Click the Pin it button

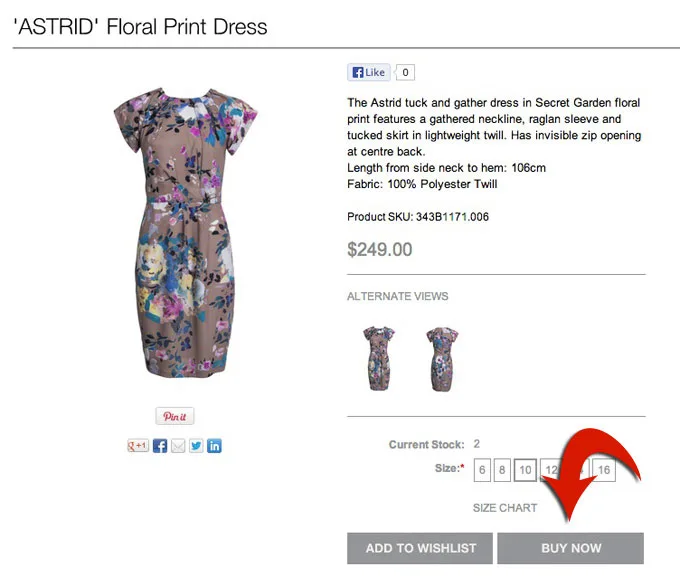(x=175, y=416)
